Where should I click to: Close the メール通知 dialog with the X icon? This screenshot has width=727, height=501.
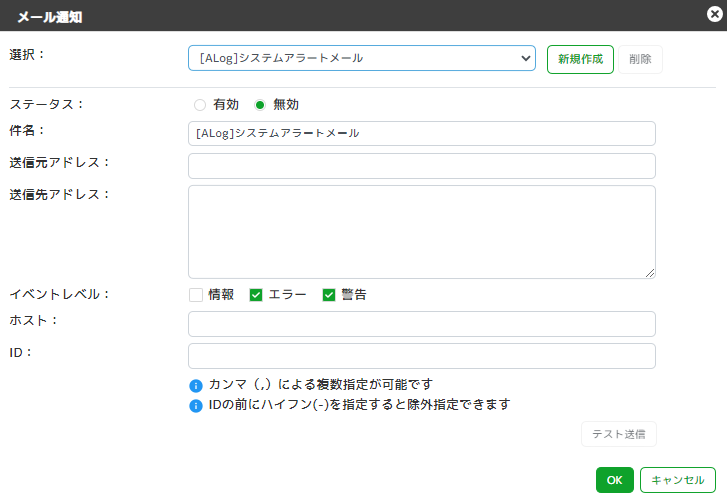[x=714, y=14]
